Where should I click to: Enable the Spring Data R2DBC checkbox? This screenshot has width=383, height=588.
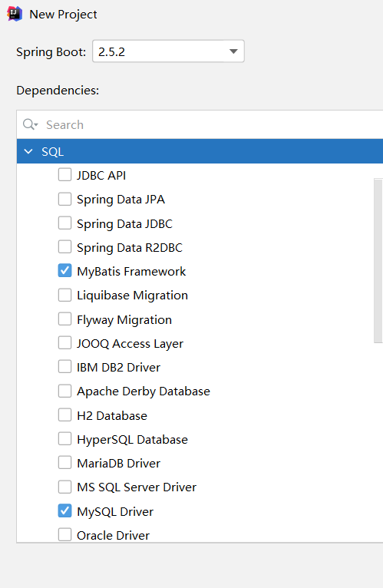tap(65, 247)
